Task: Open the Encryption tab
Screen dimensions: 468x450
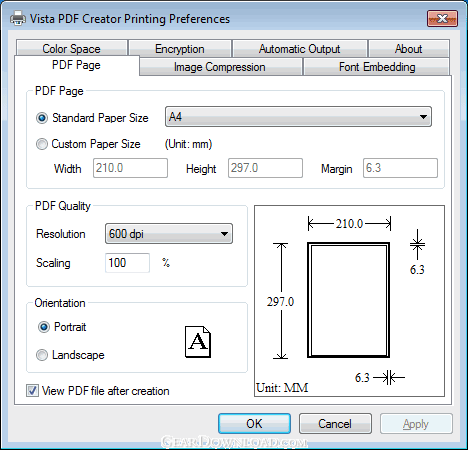Action: point(180,49)
